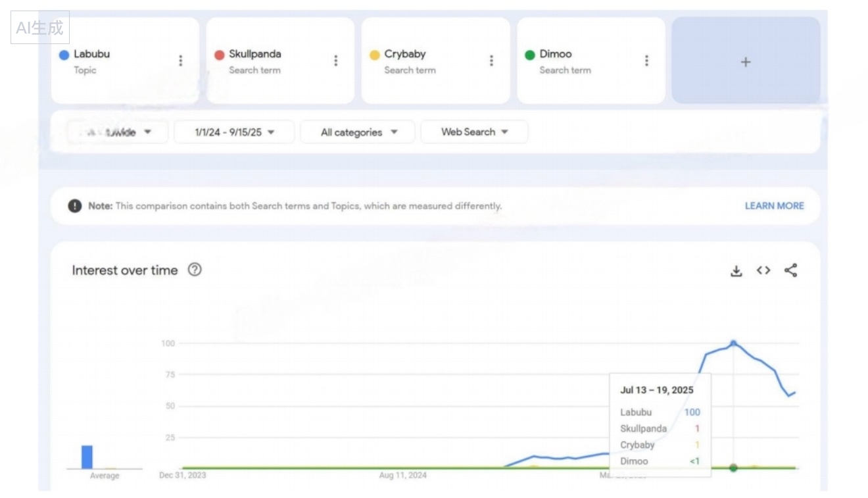Image resolution: width=868 pixels, height=498 pixels.
Task: Add a comparison term with the plus card
Action: point(745,61)
